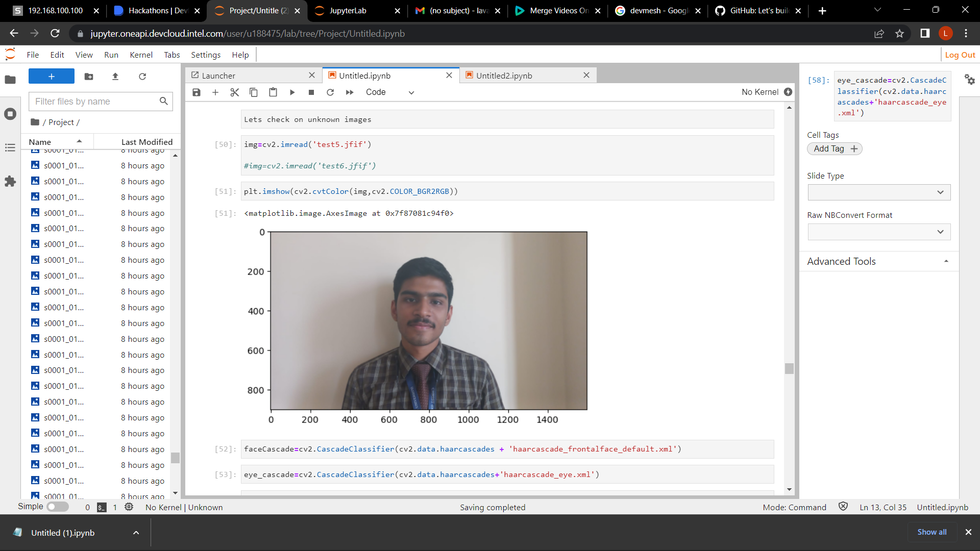Restart the kernel icon in notebook toolbar

point(330,92)
